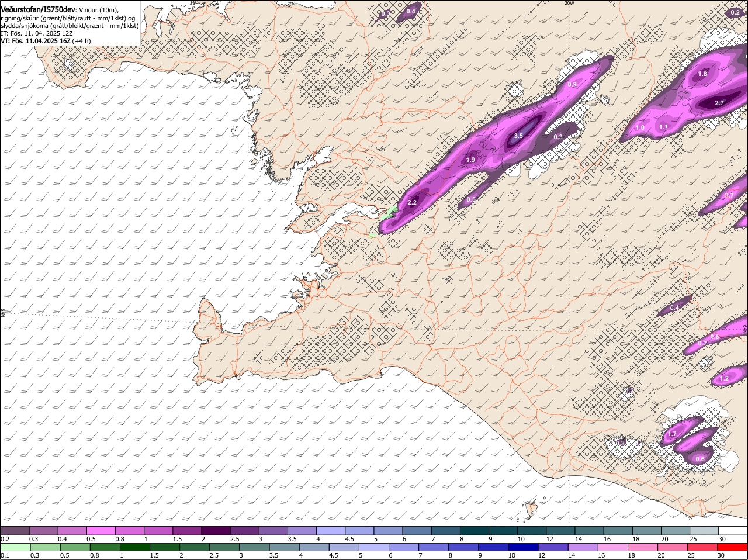Screen dimensions: 748x560
Task: Pick the rain legend swatch between 0.5 and 0.8
Action: (75, 547)
